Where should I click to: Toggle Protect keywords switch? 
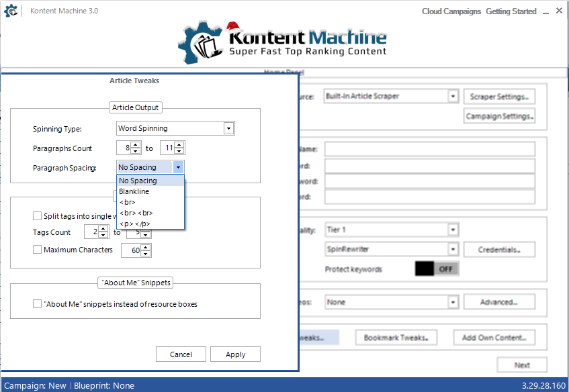point(437,268)
